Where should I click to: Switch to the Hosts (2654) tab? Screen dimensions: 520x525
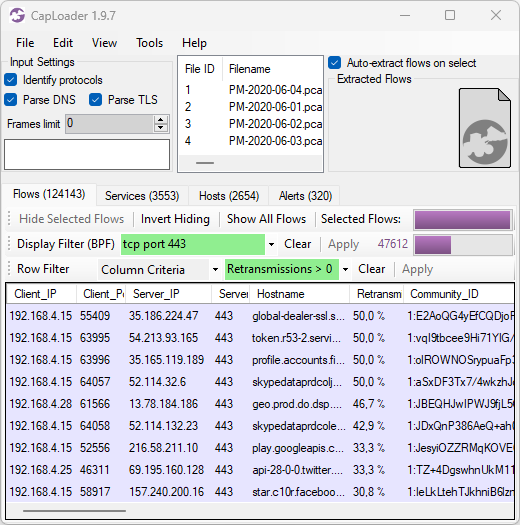229,196
